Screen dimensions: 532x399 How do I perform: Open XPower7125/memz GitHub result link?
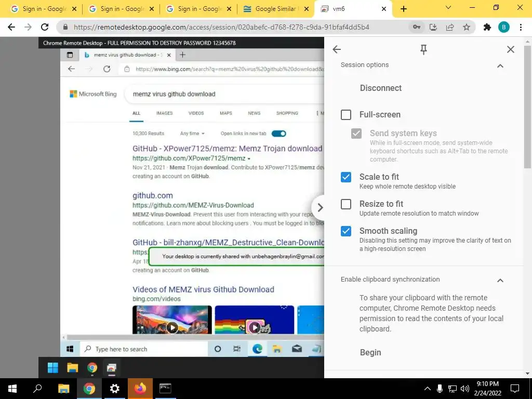pyautogui.click(x=228, y=149)
